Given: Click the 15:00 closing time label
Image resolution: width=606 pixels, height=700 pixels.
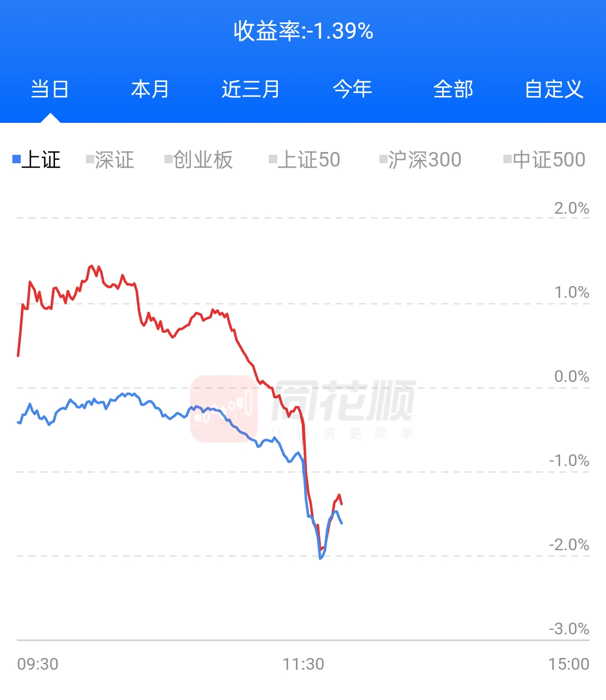Looking at the screenshot, I should click(568, 664).
